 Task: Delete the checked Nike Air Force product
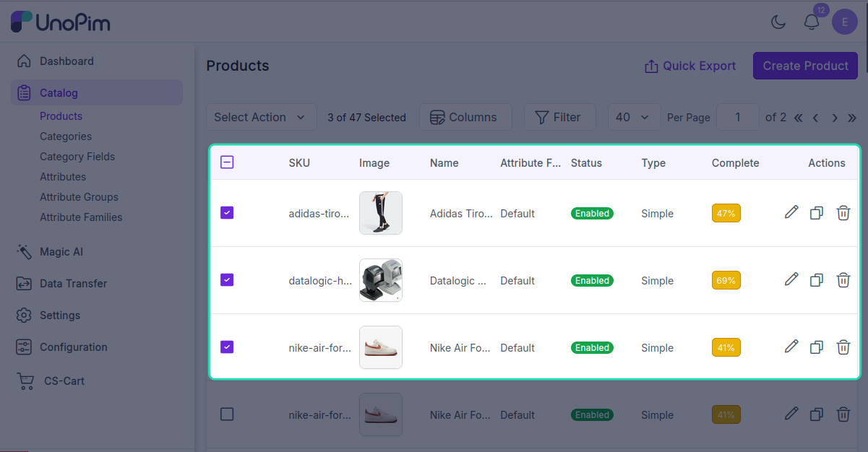(x=843, y=347)
